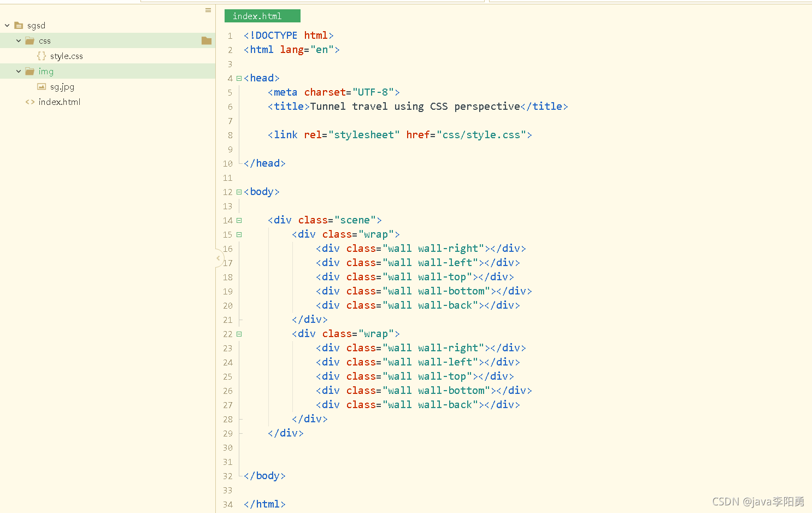This screenshot has height=513, width=812.
Task: Click the closing </html> tag
Action: coord(264,504)
